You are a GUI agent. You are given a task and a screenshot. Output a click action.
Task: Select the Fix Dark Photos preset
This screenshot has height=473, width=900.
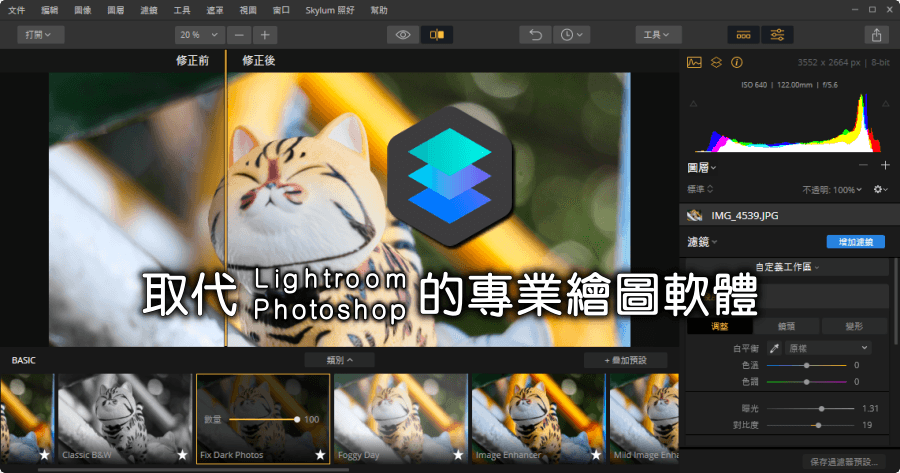pyautogui.click(x=263, y=418)
